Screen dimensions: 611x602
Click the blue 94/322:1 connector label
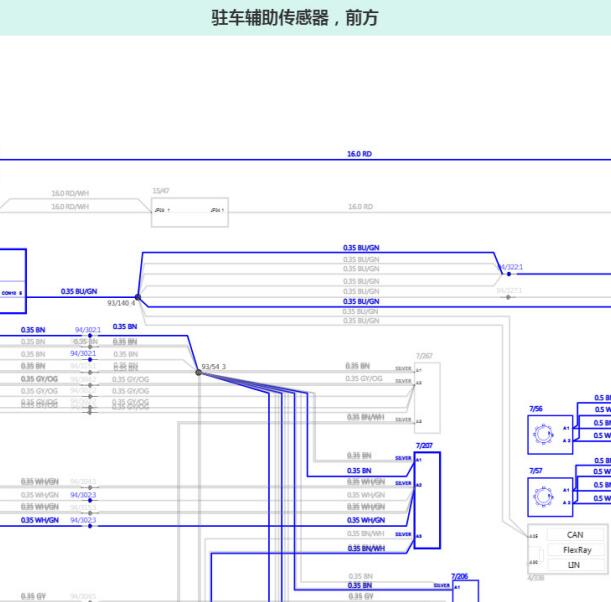(511, 267)
